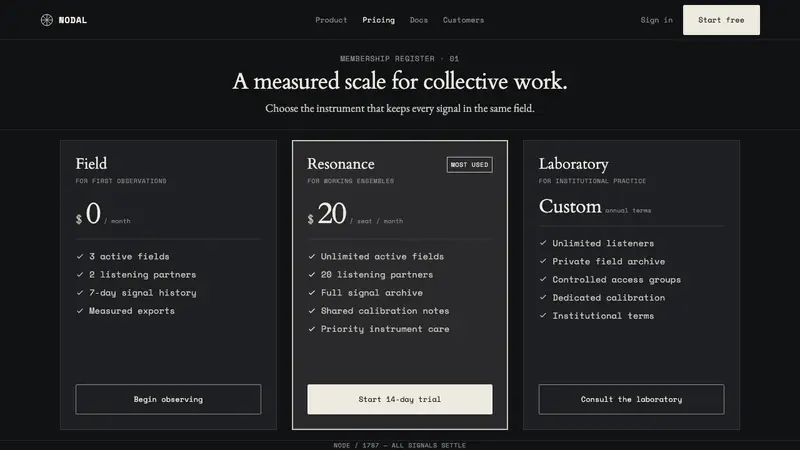The height and width of the screenshot is (450, 800).
Task: Click Consult the laboratory button
Action: pos(631,399)
